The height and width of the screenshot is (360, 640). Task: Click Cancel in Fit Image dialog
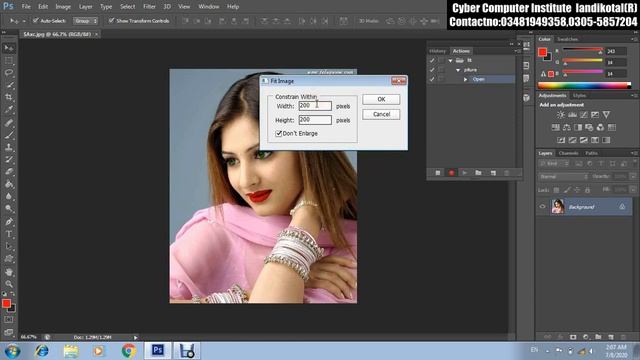tap(381, 114)
